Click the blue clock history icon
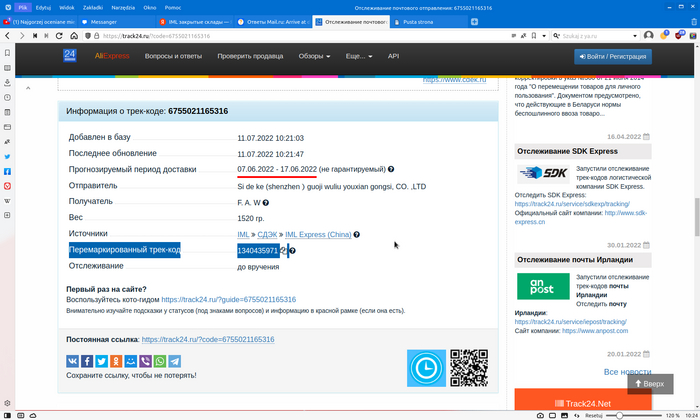This screenshot has width=700, height=420. click(426, 367)
